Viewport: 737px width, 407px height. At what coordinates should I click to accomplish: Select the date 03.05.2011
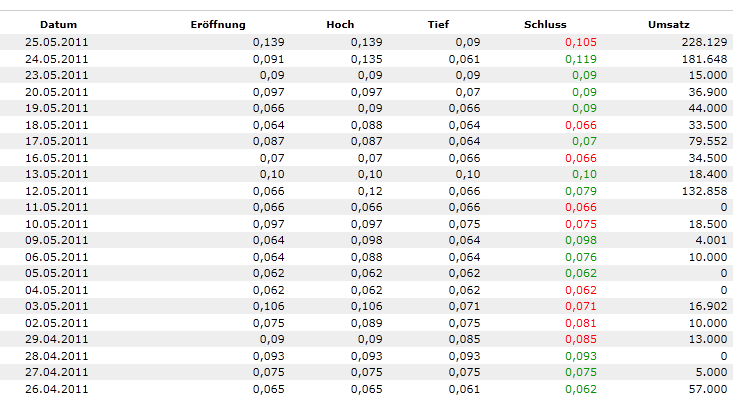[x=58, y=306]
